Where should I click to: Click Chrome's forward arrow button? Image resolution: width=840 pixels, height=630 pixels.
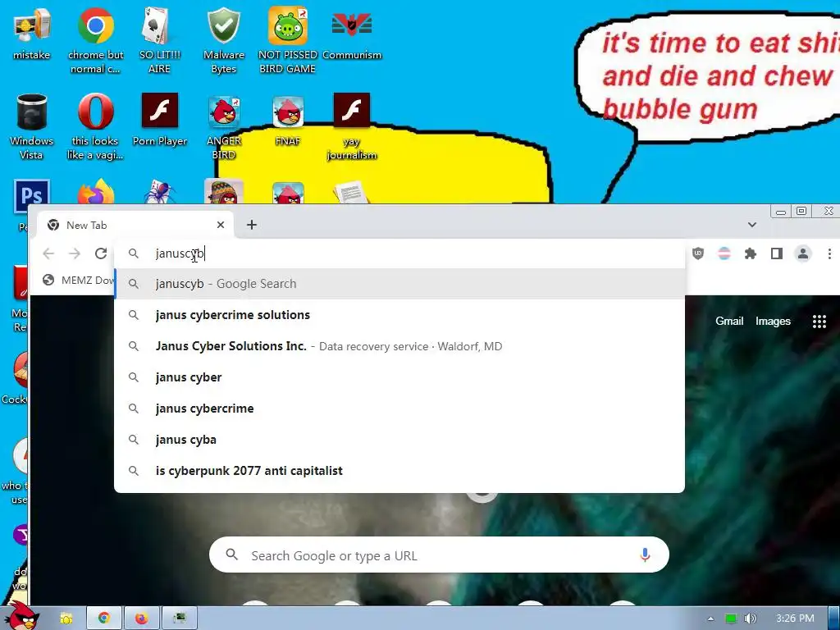pos(75,253)
